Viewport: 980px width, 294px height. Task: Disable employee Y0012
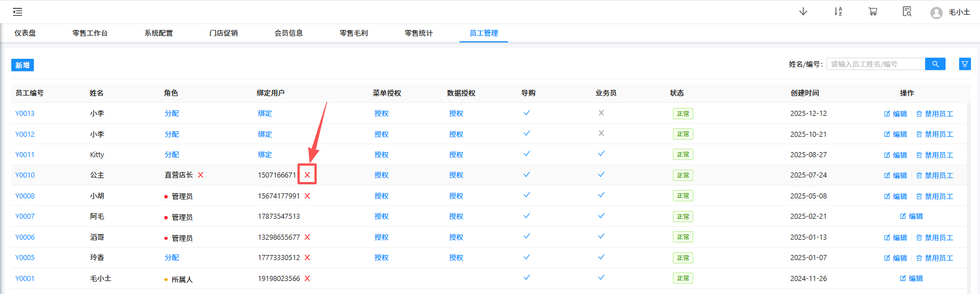934,134
